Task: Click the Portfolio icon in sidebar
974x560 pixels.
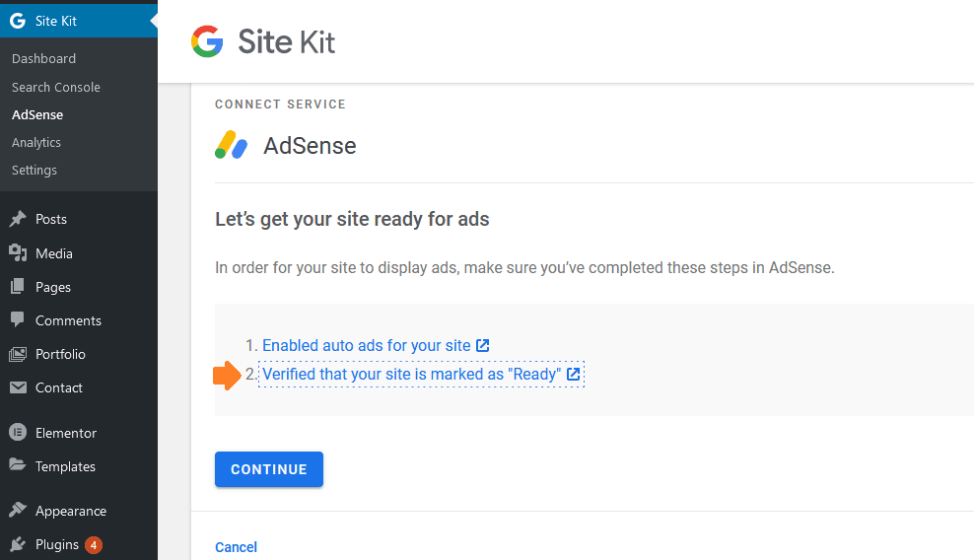Action: click(x=18, y=354)
